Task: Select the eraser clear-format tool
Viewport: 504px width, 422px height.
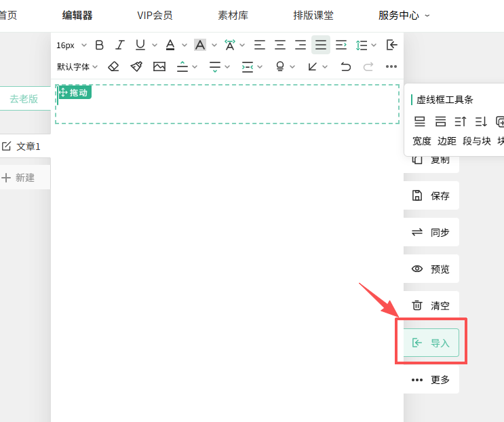Action: click(x=113, y=66)
